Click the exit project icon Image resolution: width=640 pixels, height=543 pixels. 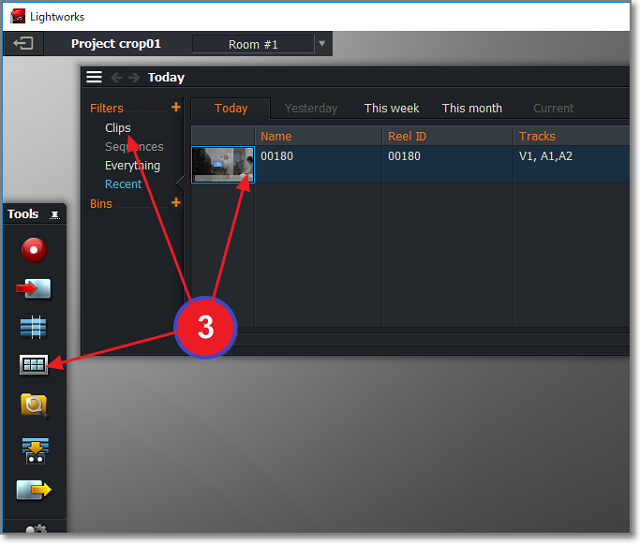click(x=23, y=44)
